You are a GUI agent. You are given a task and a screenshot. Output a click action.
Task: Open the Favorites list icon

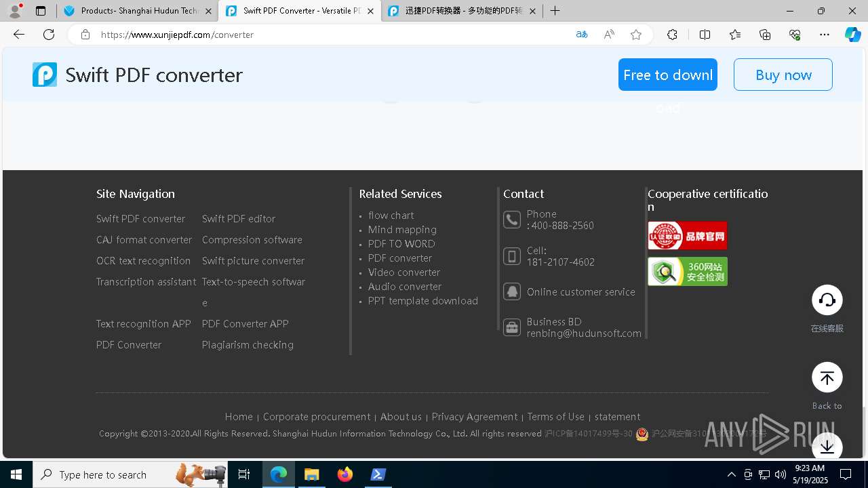tap(735, 35)
